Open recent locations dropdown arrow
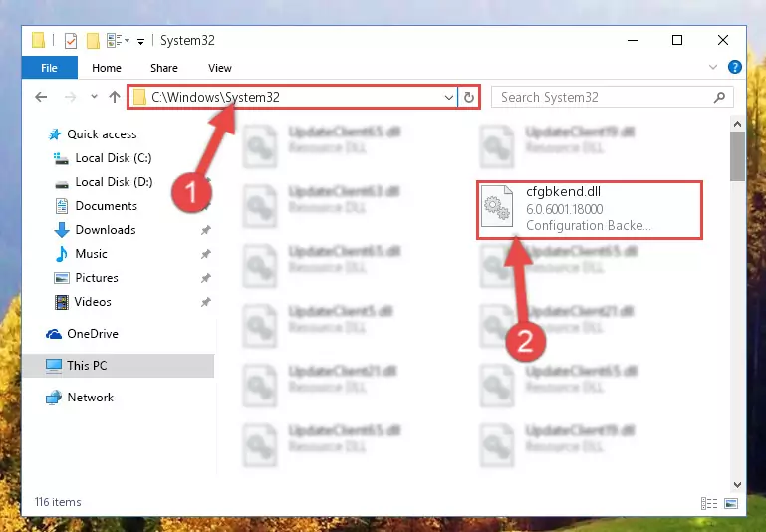This screenshot has width=766, height=532. coord(94,97)
